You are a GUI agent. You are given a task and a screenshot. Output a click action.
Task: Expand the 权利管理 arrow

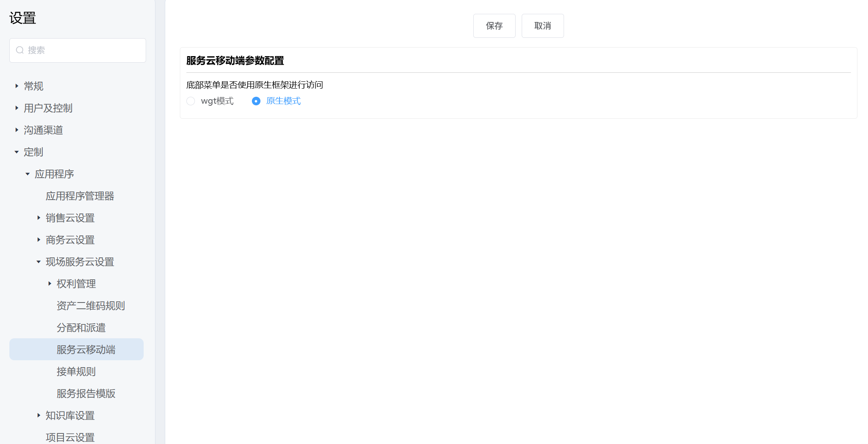pyautogui.click(x=50, y=283)
